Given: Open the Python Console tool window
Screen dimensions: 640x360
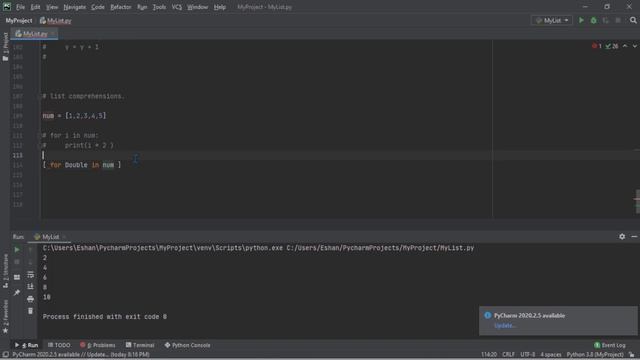Looking at the screenshot, I should coord(187,345).
